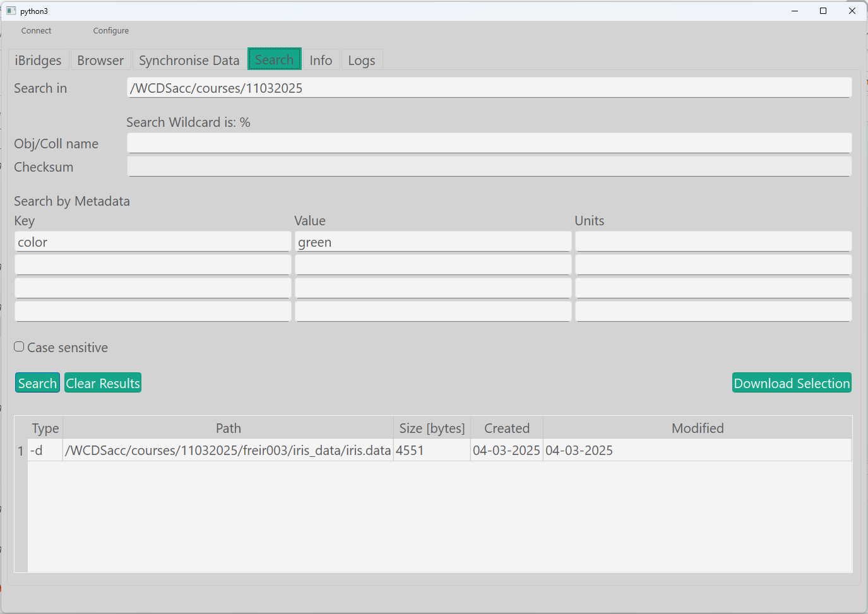Click the Type column header
Screen dimensions: 868x614
coord(45,428)
